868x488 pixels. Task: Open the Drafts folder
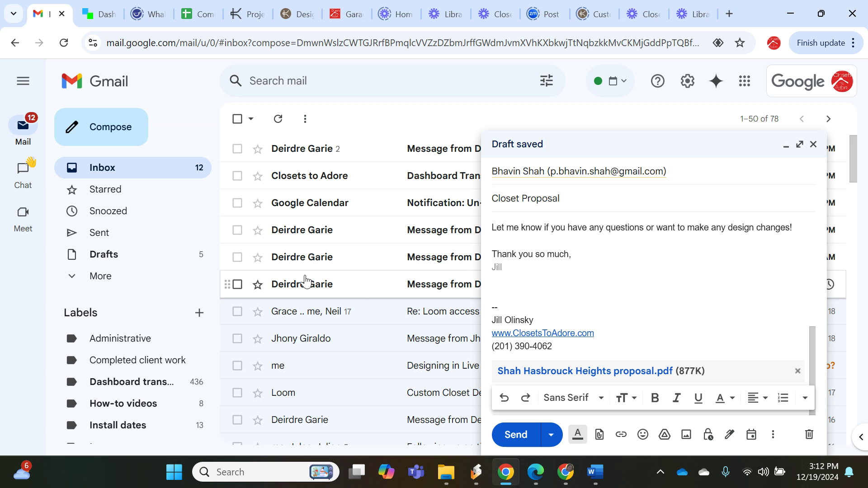click(104, 254)
